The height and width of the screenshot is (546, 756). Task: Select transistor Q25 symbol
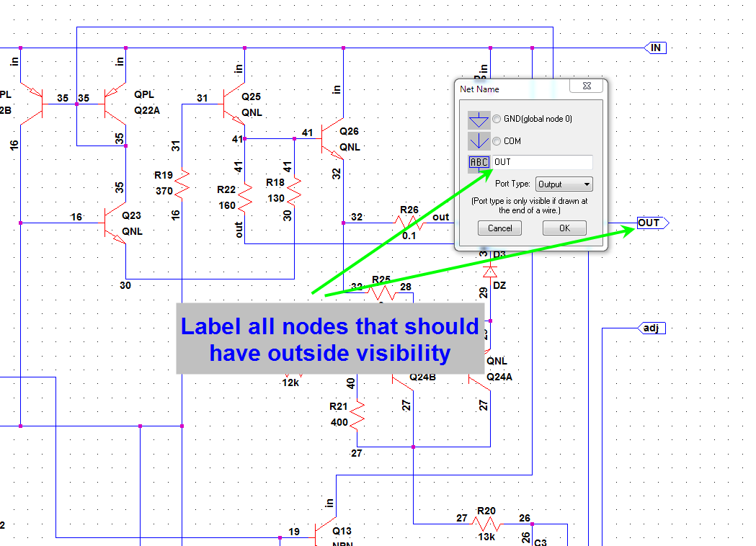[x=234, y=104]
